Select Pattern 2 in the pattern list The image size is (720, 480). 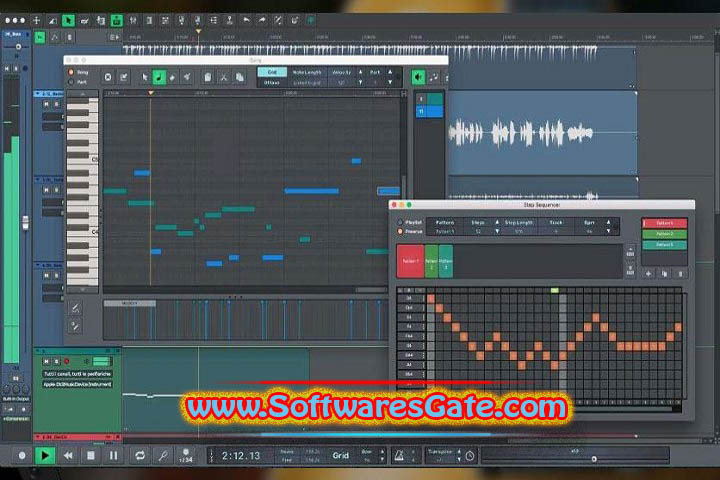click(x=664, y=234)
